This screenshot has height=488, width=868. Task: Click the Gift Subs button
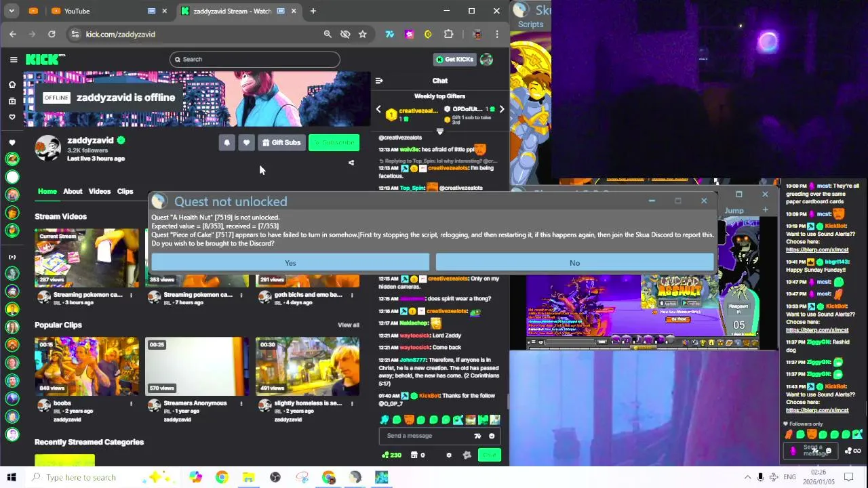[281, 142]
